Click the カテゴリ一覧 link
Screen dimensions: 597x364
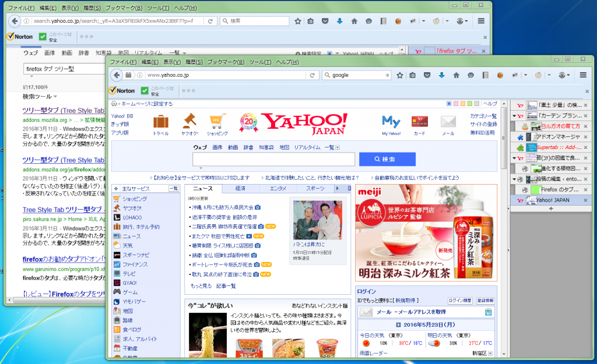(x=483, y=116)
